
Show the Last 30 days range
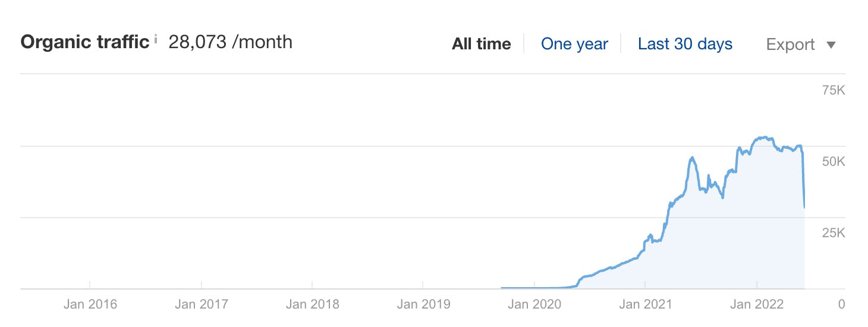(x=685, y=44)
